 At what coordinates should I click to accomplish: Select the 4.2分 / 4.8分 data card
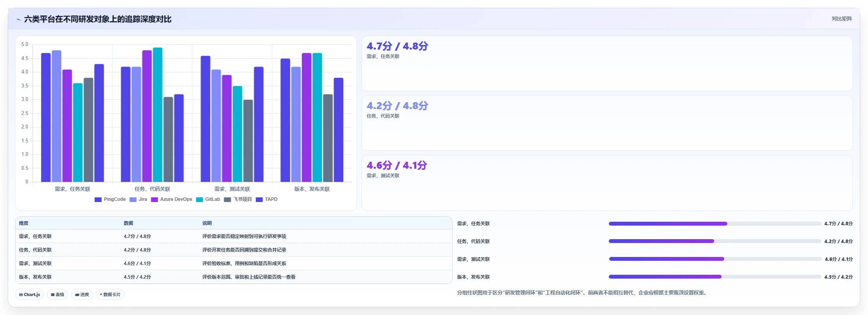[x=607, y=123]
